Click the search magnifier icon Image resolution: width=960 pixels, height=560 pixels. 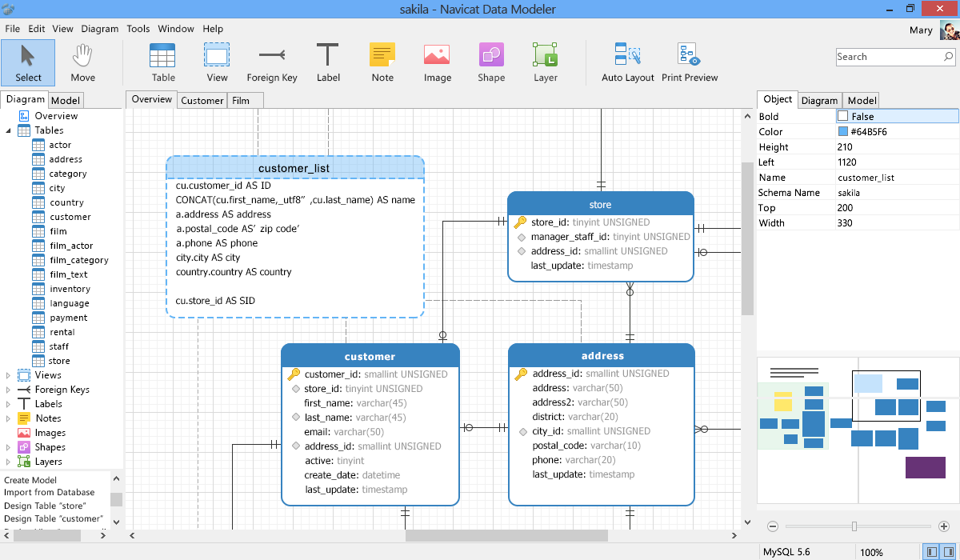tap(948, 57)
